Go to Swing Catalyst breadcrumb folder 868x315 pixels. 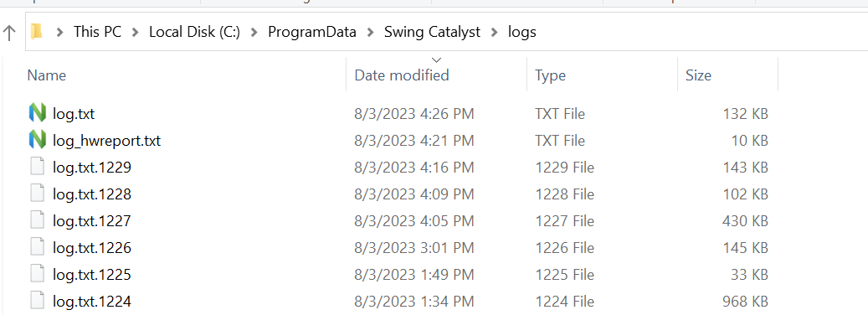(433, 32)
